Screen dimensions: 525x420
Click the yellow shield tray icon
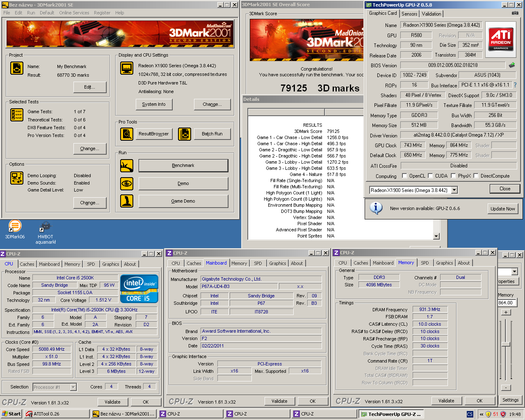click(x=488, y=414)
